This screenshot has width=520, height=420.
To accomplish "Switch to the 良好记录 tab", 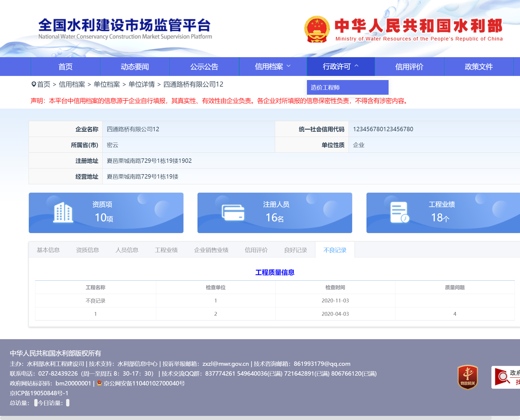I will 295,250.
